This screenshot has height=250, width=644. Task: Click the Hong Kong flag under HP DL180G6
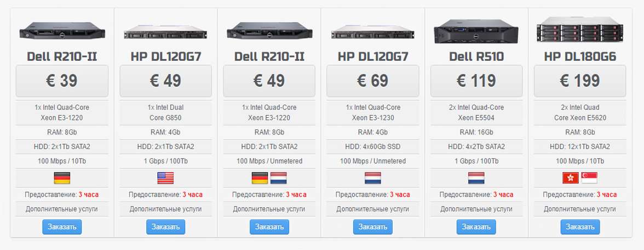tap(571, 178)
